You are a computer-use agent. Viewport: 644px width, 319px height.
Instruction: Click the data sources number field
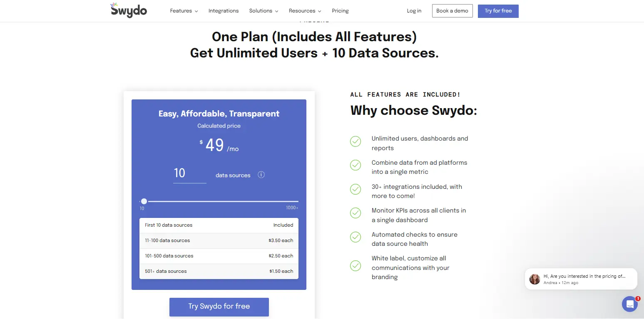[189, 173]
